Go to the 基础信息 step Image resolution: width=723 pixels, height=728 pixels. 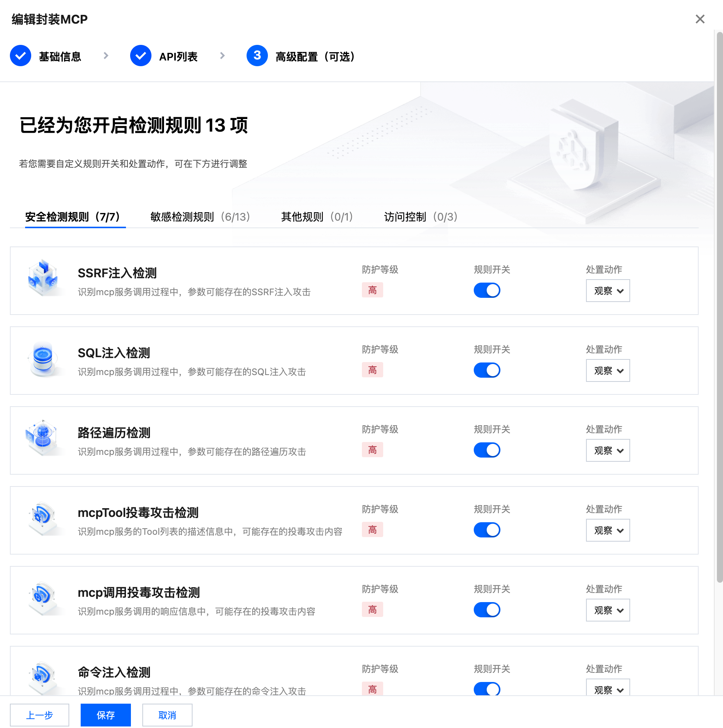click(x=60, y=57)
